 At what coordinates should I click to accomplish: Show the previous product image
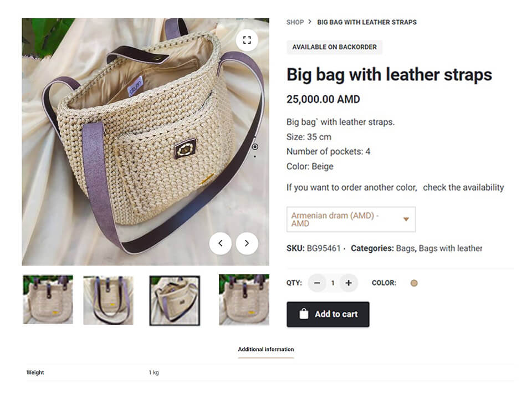tap(221, 243)
